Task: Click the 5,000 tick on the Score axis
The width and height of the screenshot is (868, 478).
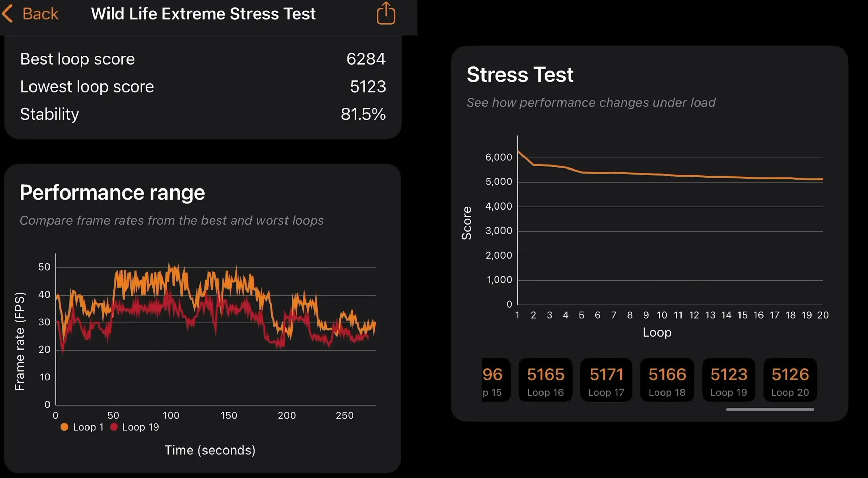Action: [x=498, y=182]
